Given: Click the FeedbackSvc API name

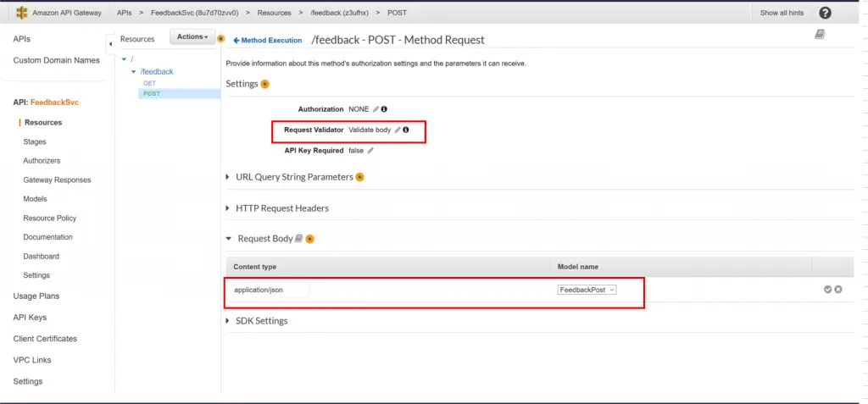Looking at the screenshot, I should (54, 102).
